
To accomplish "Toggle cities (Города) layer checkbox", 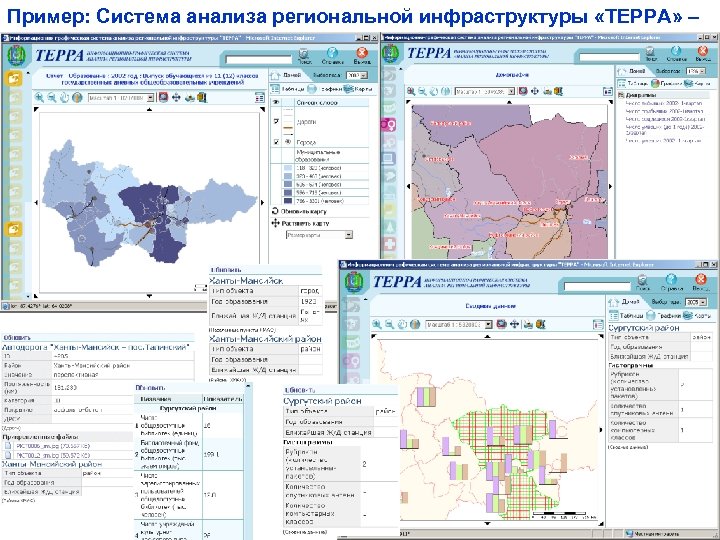I will point(276,142).
